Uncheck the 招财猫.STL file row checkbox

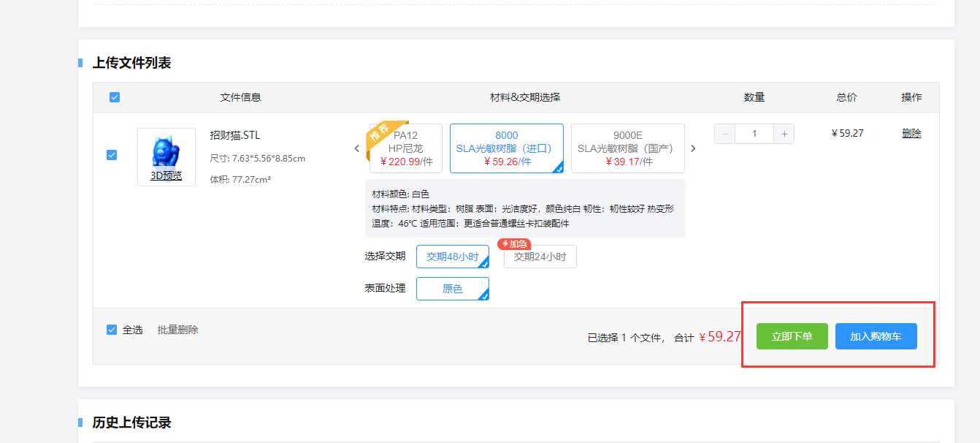pos(112,155)
